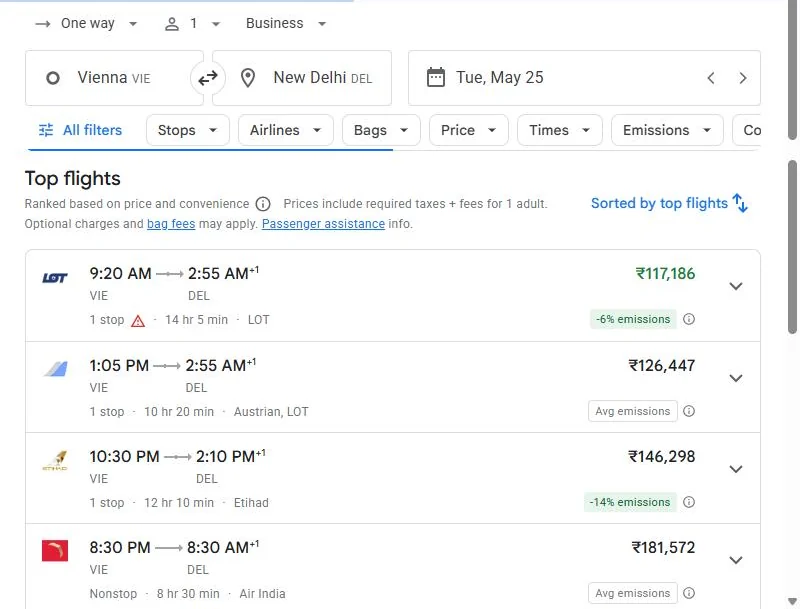The width and height of the screenshot is (800, 609).
Task: Click the origin circle icon next to Vienna
Action: (53, 78)
